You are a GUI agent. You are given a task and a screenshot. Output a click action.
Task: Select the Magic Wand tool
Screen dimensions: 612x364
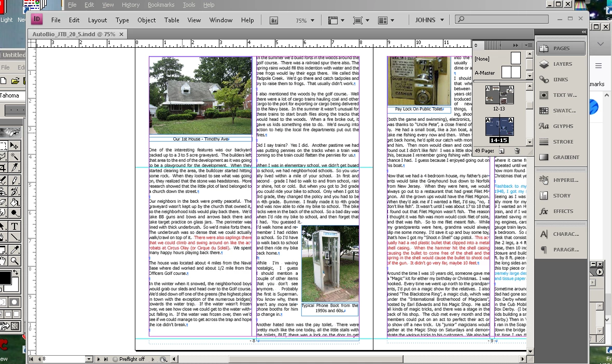pyautogui.click(x=15, y=157)
